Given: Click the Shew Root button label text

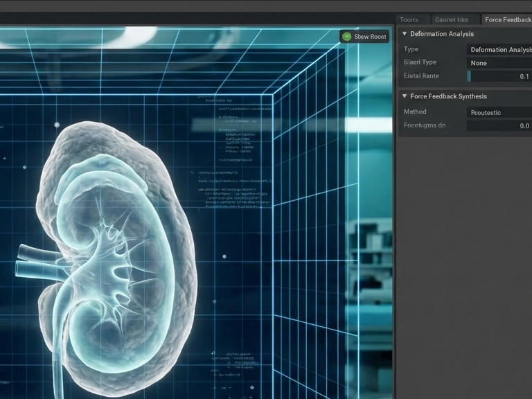Looking at the screenshot, I should pos(370,37).
